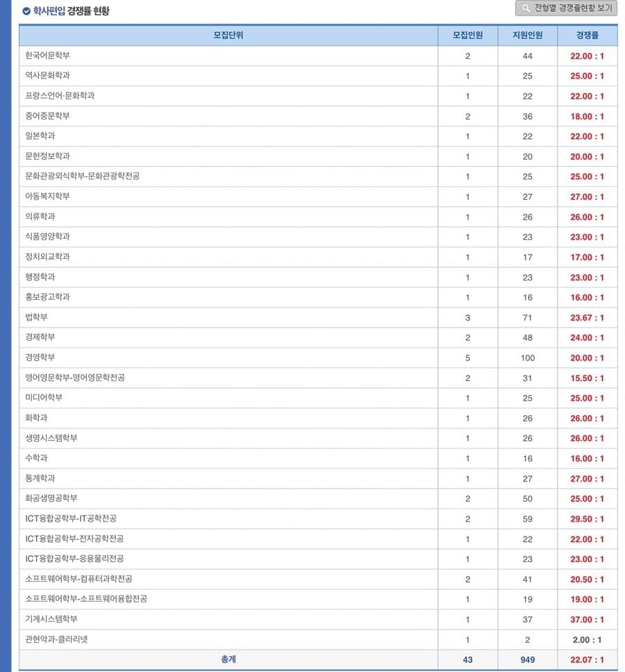Click the 2.00 : 1 rate for 관현악과-클라리넷
Viewport: 625px width, 672px height.
point(587,640)
